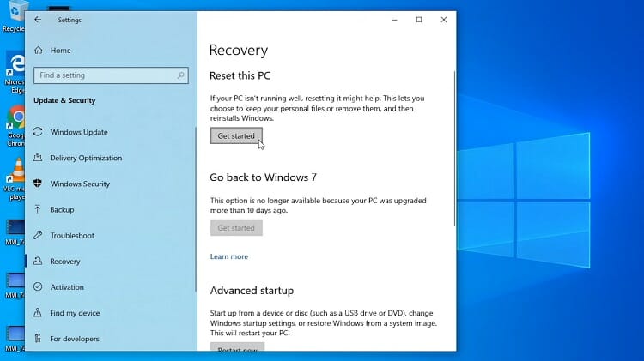Click the Restart now button
The height and width of the screenshot is (361, 644).
(x=237, y=347)
